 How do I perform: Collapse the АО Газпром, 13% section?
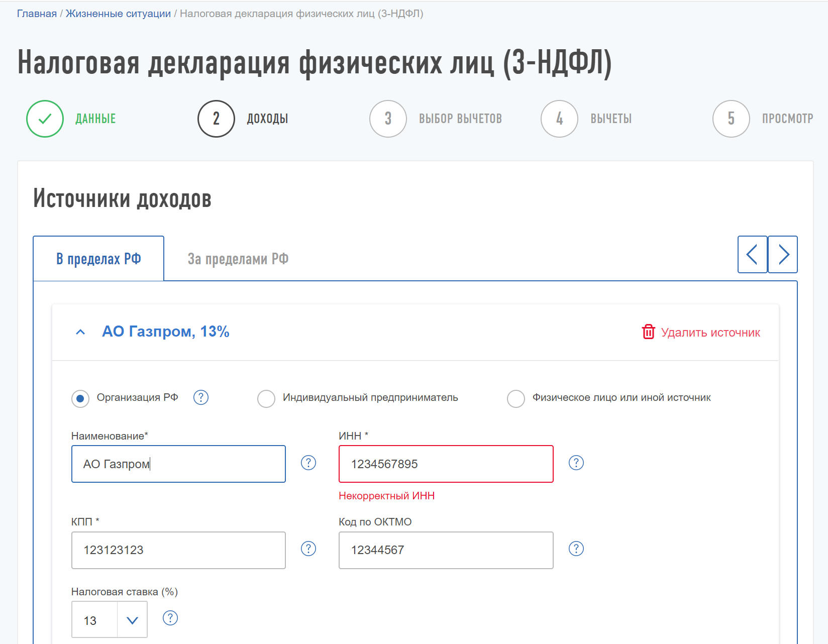[80, 332]
